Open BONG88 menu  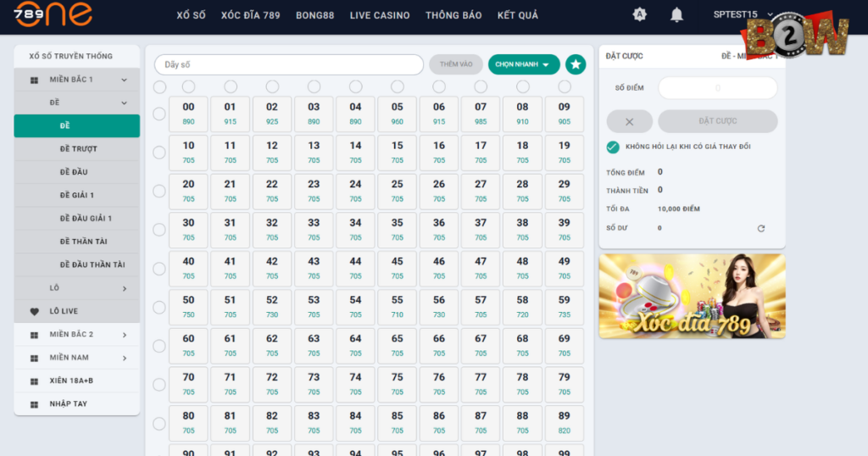tap(315, 15)
